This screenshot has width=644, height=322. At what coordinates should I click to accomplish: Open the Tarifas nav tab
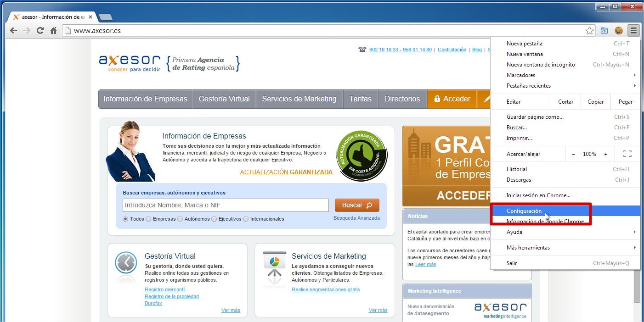(361, 99)
